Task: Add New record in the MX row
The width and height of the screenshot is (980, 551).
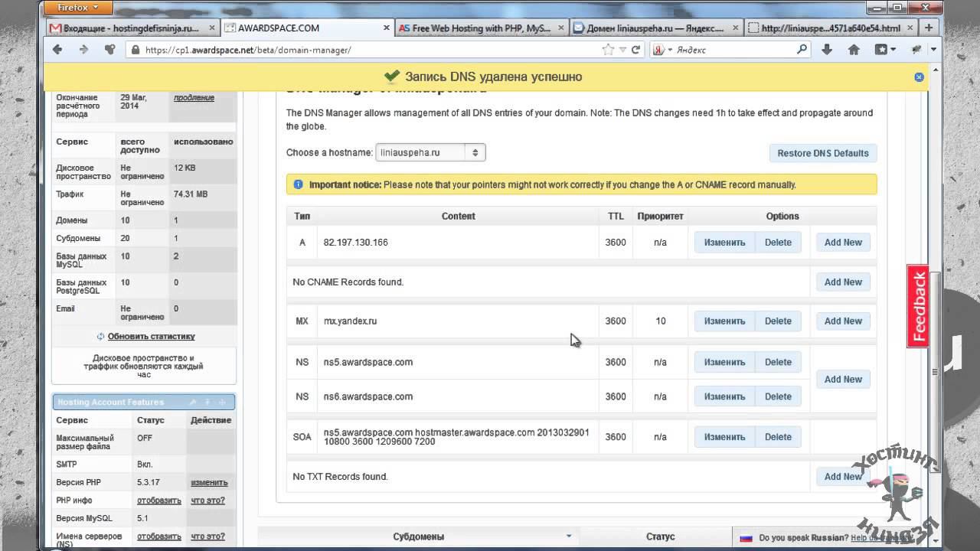Action: tap(843, 321)
